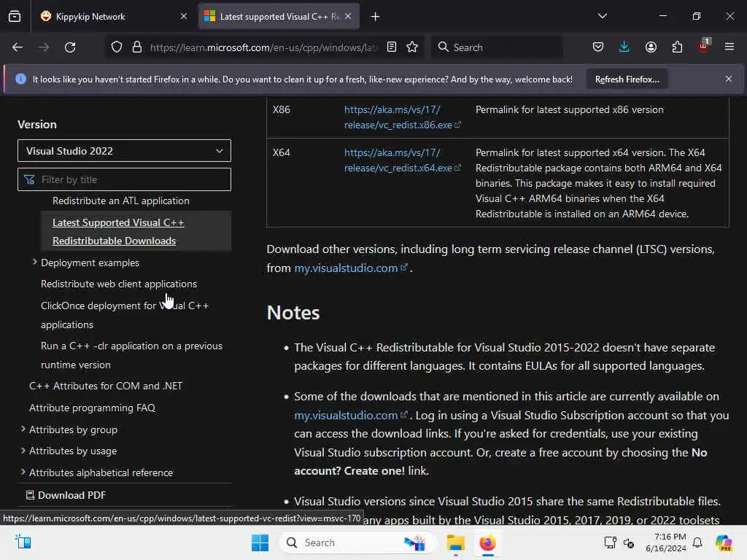The image size is (747, 560).
Task: Open my.visualstudio.com link under downloads table
Action: [x=350, y=268]
